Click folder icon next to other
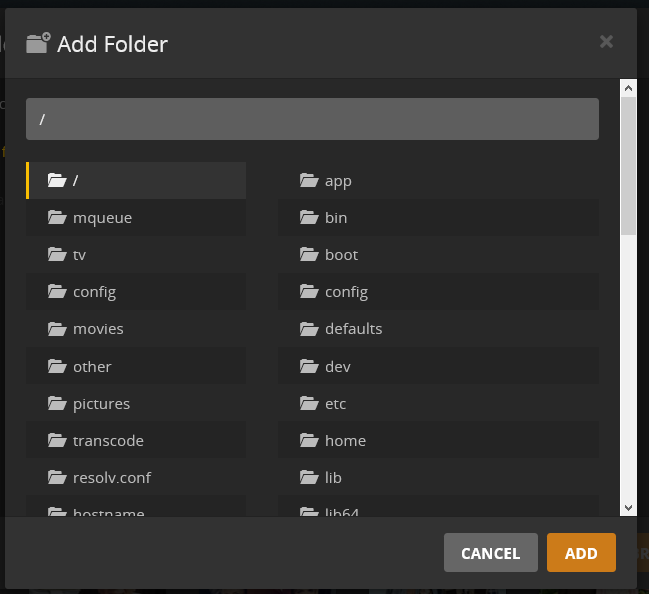 [57, 366]
